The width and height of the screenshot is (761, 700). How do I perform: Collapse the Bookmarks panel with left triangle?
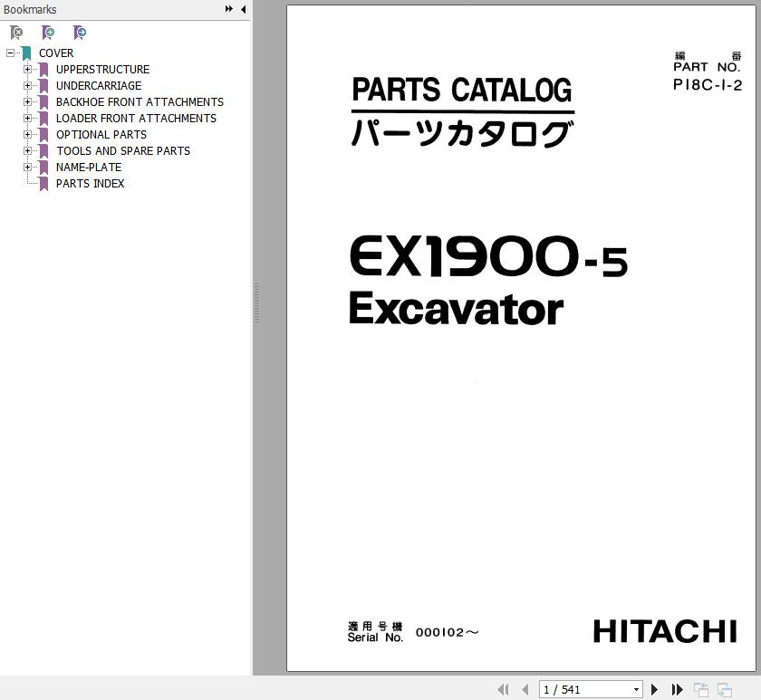coord(243,9)
